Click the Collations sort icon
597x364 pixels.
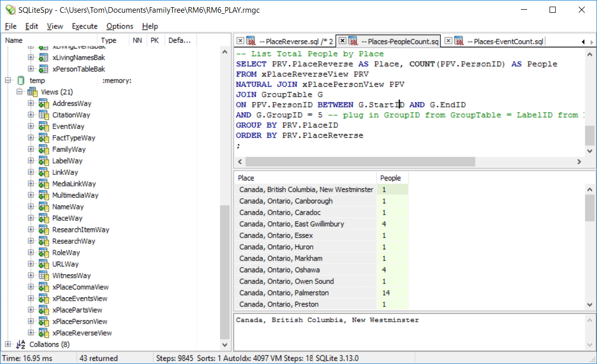click(x=20, y=344)
